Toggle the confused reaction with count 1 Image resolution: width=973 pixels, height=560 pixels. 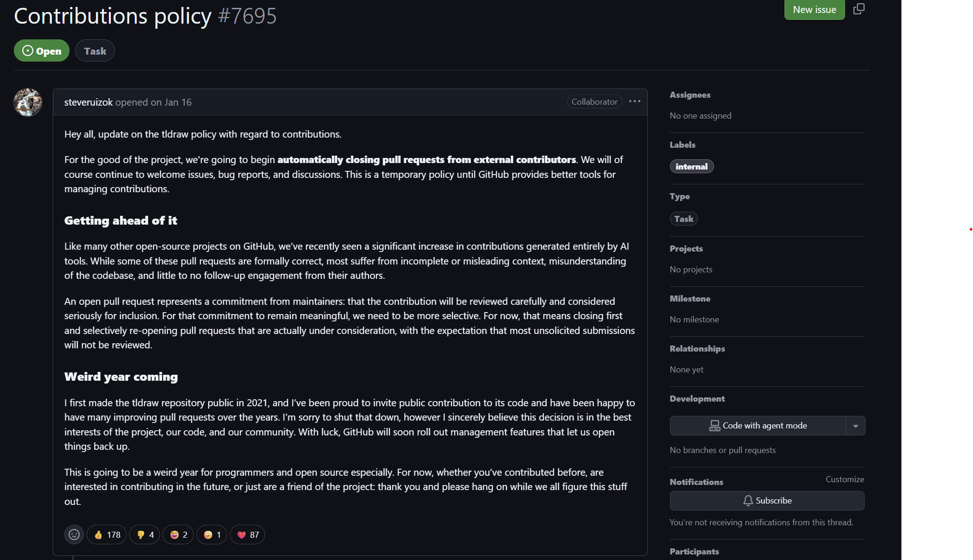coord(212,535)
